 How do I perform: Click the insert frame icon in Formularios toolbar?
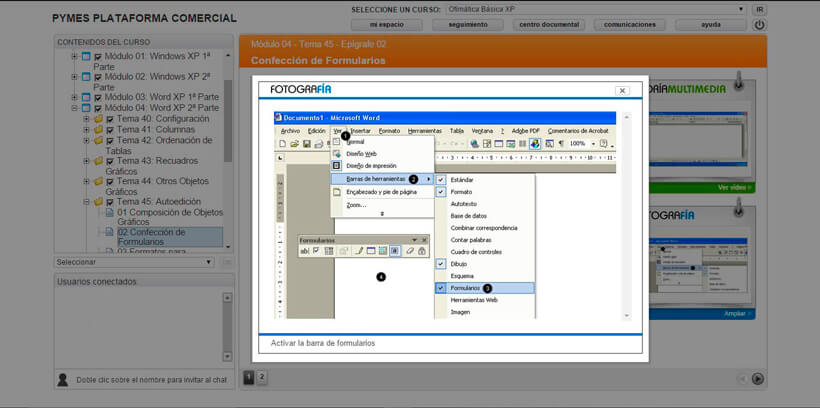[x=383, y=251]
